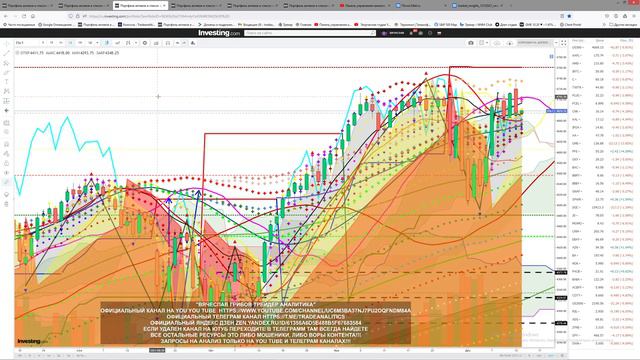Click the browser address bar URL
Screen dimensions: 640x360
click(159, 16)
